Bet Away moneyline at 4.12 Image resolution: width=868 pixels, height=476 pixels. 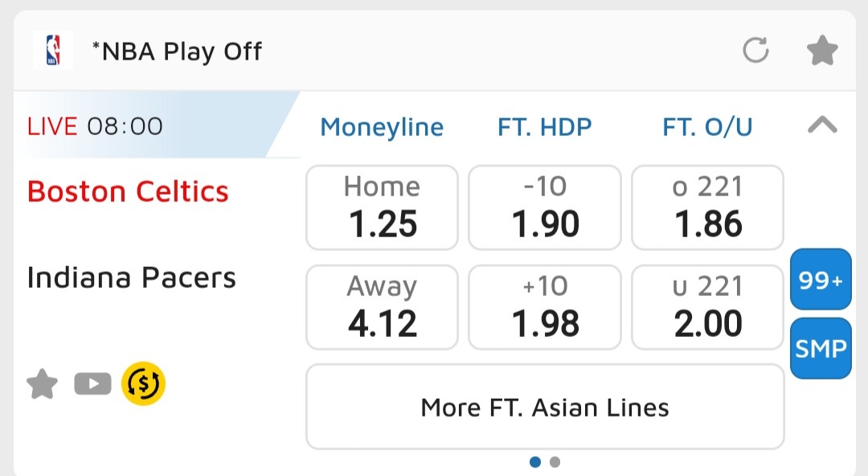click(x=382, y=307)
